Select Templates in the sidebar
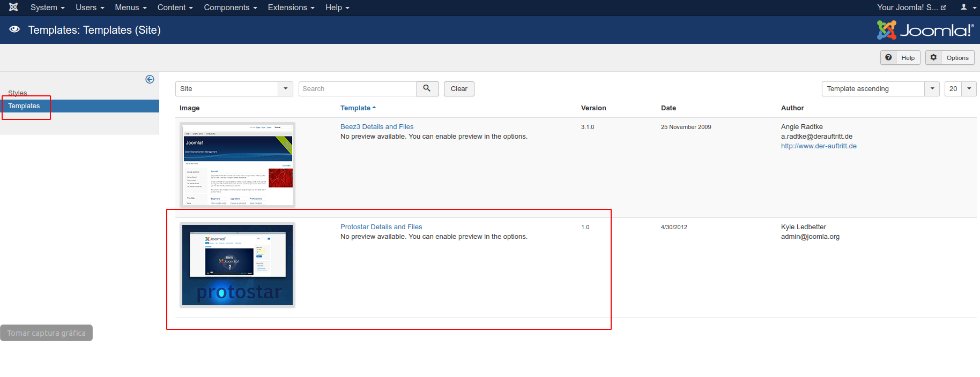Image resolution: width=980 pixels, height=377 pixels. 79,106
